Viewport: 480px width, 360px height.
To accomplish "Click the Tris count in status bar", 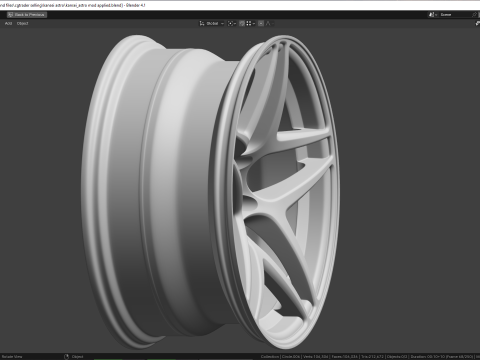I will (x=372, y=357).
